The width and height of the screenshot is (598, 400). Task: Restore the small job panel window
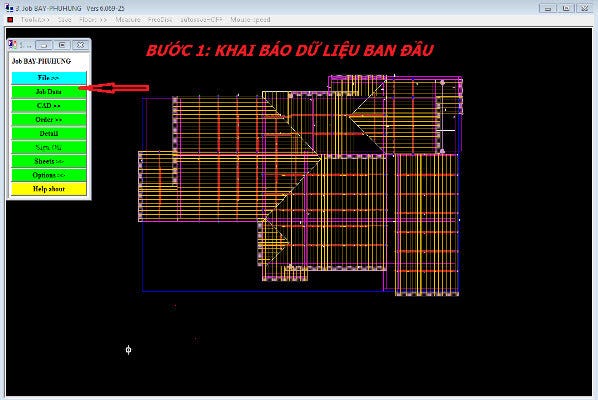pos(62,45)
